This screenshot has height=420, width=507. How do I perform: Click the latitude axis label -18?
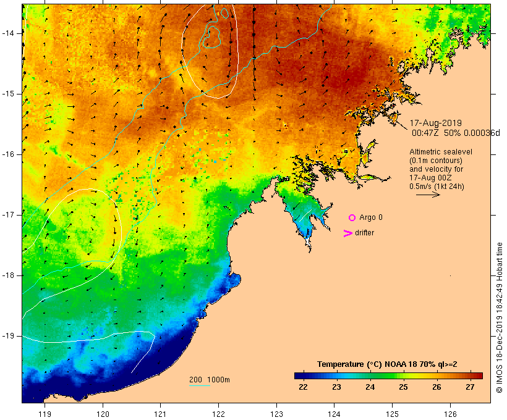pos(8,275)
